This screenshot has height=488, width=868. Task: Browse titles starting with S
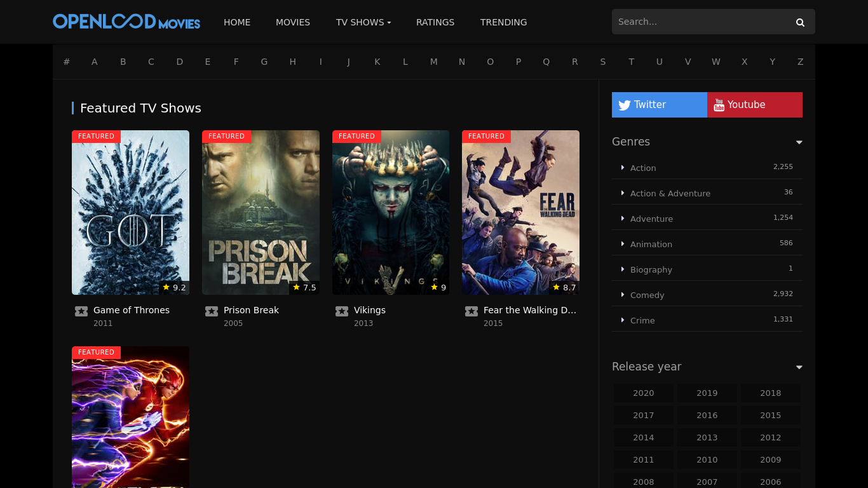click(x=603, y=62)
